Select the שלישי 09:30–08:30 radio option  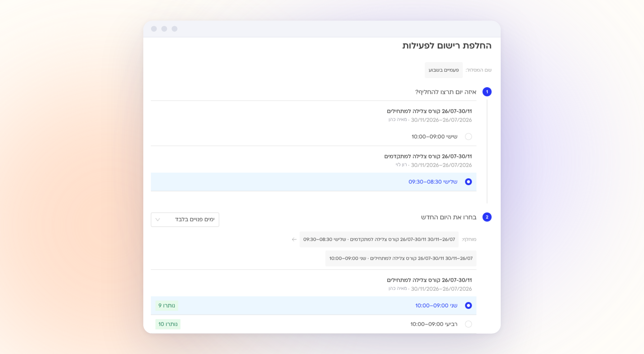pos(468,182)
